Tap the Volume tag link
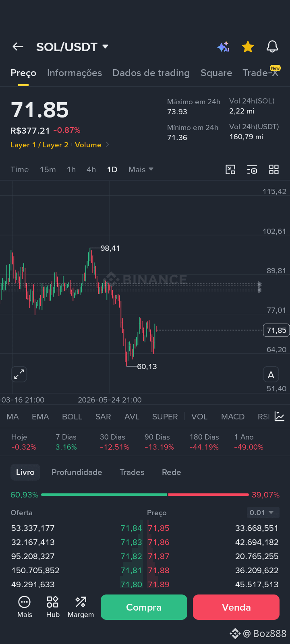This screenshot has height=644, width=290. coord(88,144)
